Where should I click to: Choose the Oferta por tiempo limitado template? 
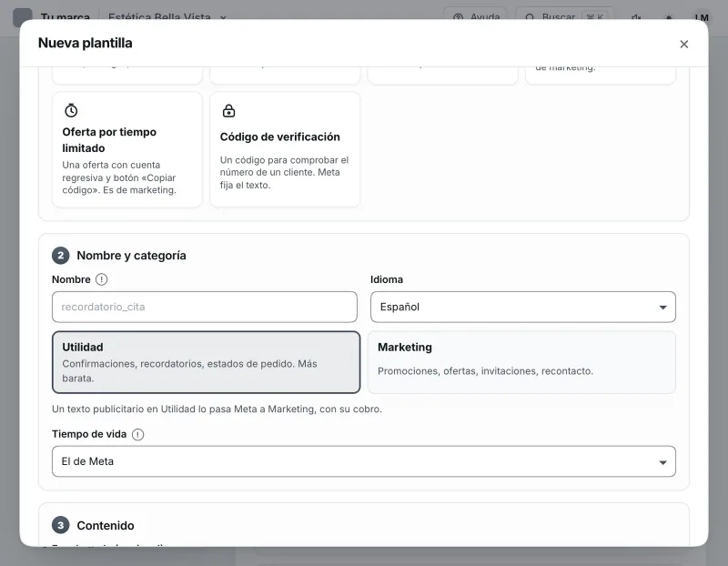pos(127,149)
